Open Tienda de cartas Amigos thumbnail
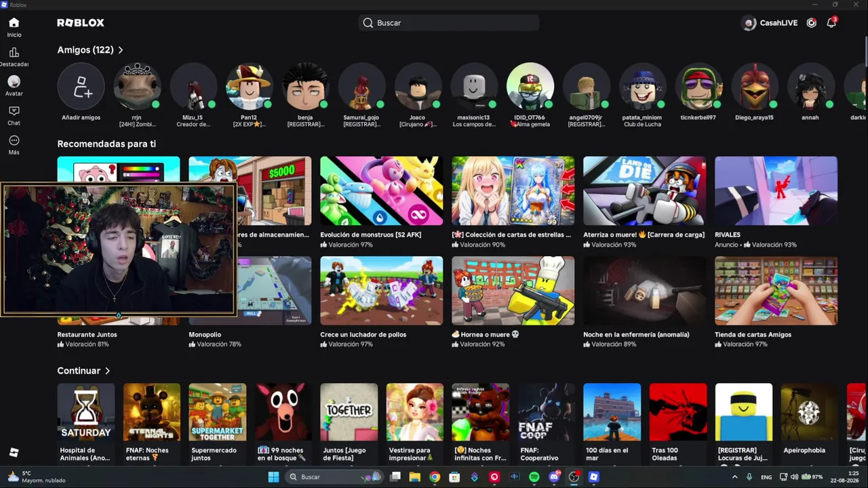 click(x=776, y=291)
